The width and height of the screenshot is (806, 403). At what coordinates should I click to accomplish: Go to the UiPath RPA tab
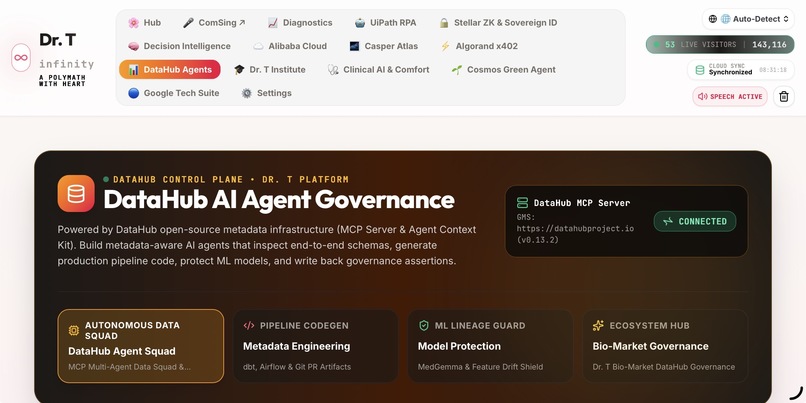[386, 23]
